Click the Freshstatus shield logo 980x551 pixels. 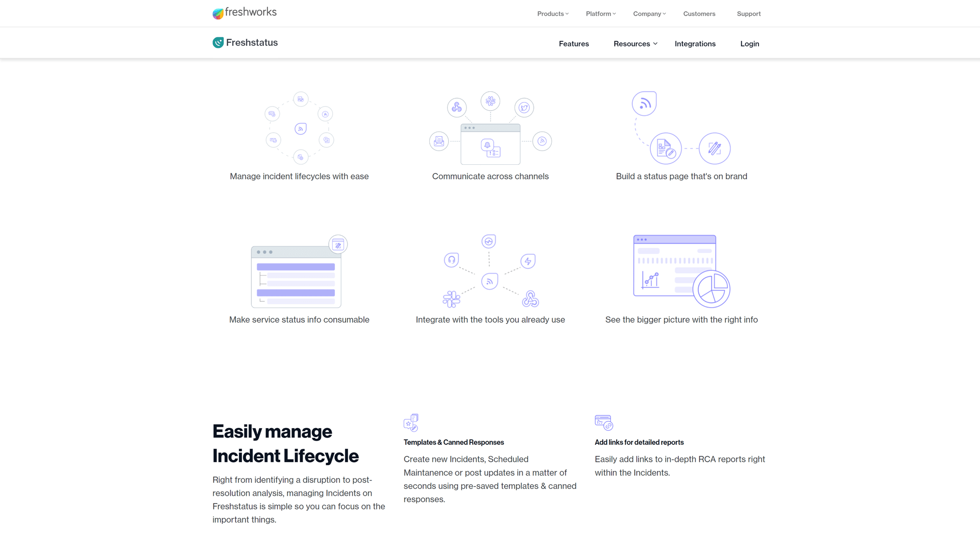(218, 42)
